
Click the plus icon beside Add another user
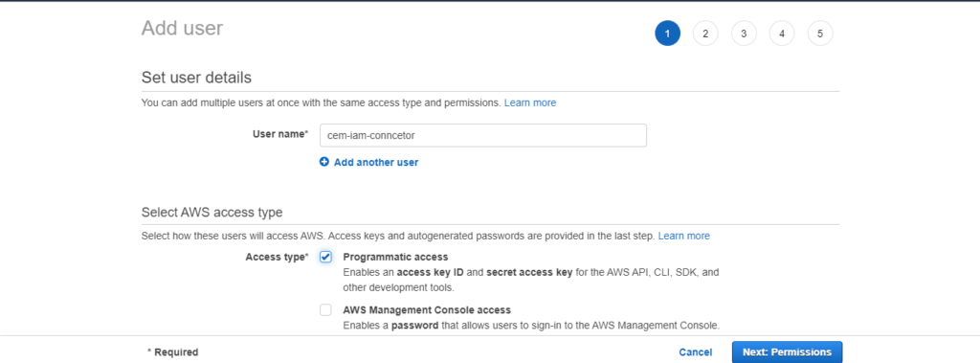click(323, 162)
